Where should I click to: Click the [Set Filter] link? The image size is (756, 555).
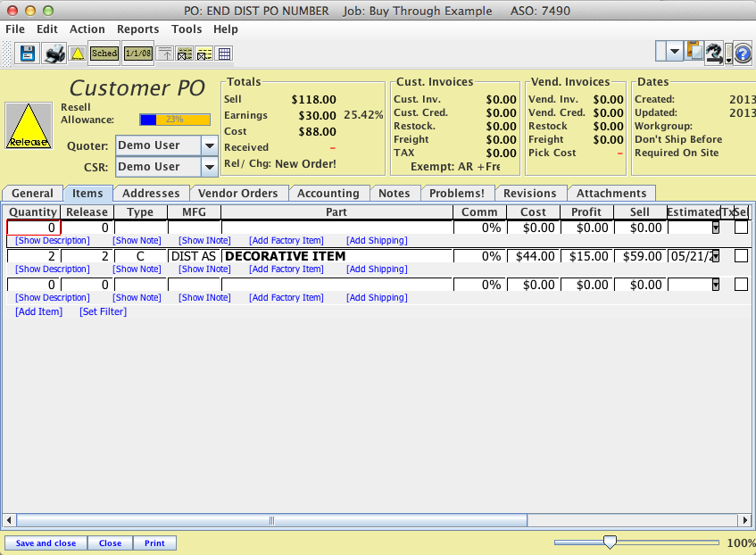coord(103,312)
